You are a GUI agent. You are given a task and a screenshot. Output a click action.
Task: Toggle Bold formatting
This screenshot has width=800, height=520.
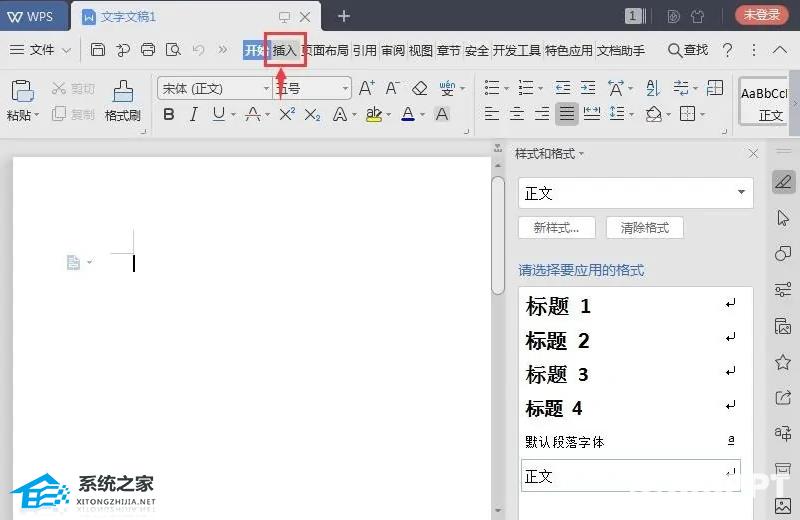pyautogui.click(x=169, y=114)
